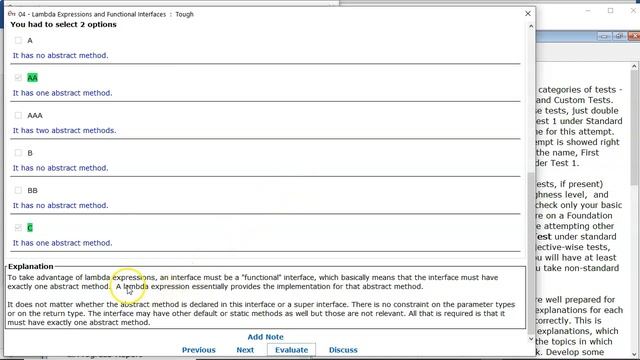This screenshot has height=360, width=640.
Task: Click the scroll up arrow of the question panel
Action: 531,26
